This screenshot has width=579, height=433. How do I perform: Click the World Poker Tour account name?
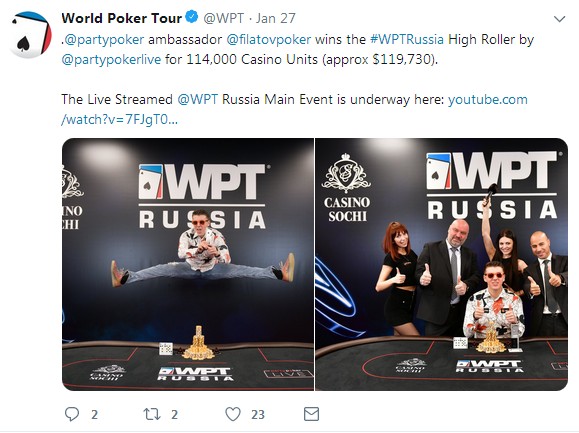(122, 18)
